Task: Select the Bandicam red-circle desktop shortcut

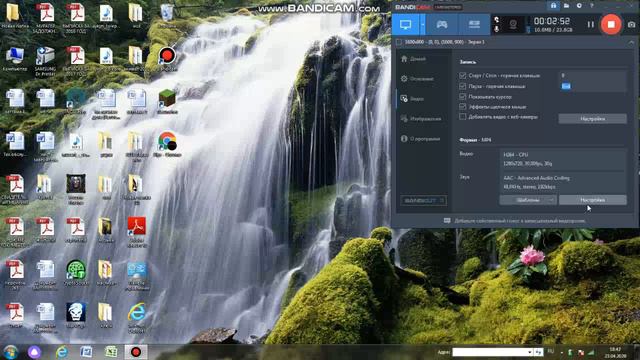Action: point(167,58)
